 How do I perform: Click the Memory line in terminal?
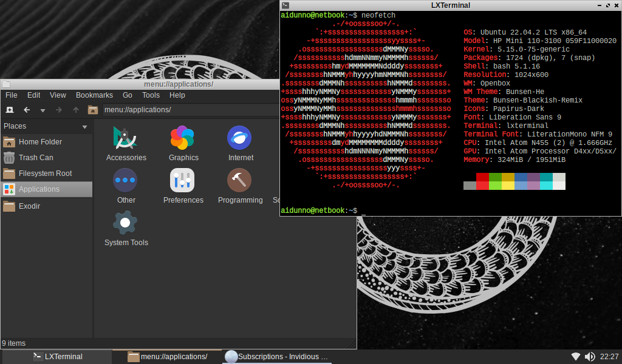click(514, 160)
